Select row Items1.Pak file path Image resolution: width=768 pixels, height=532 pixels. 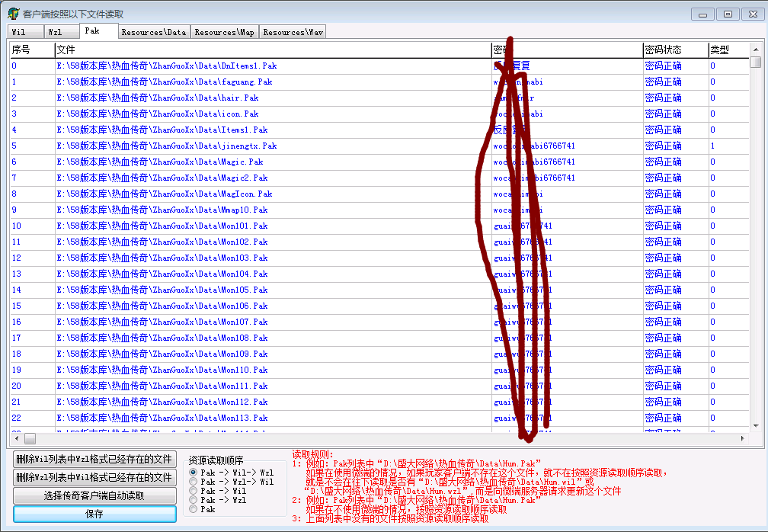pyautogui.click(x=162, y=130)
